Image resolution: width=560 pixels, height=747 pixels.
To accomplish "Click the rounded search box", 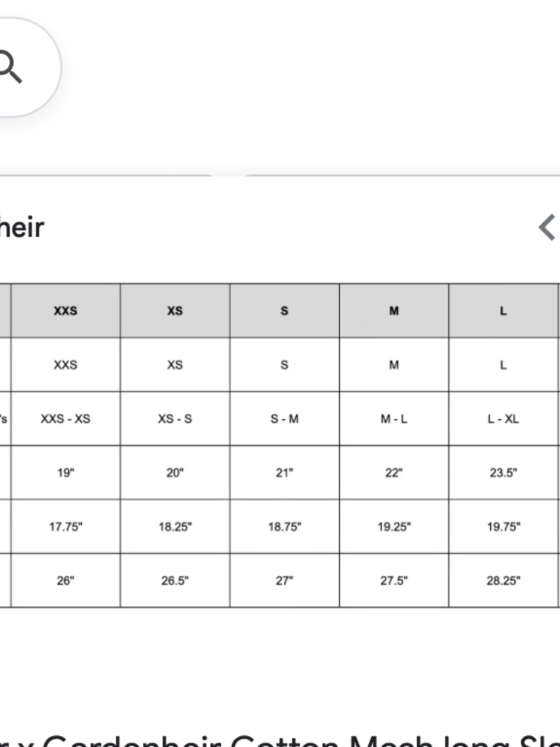I will coord(28,67).
